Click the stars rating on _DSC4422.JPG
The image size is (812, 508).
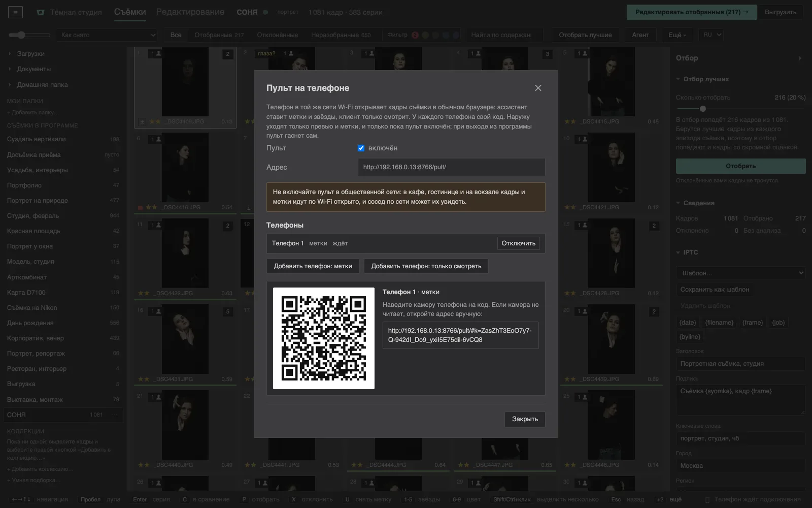click(144, 293)
